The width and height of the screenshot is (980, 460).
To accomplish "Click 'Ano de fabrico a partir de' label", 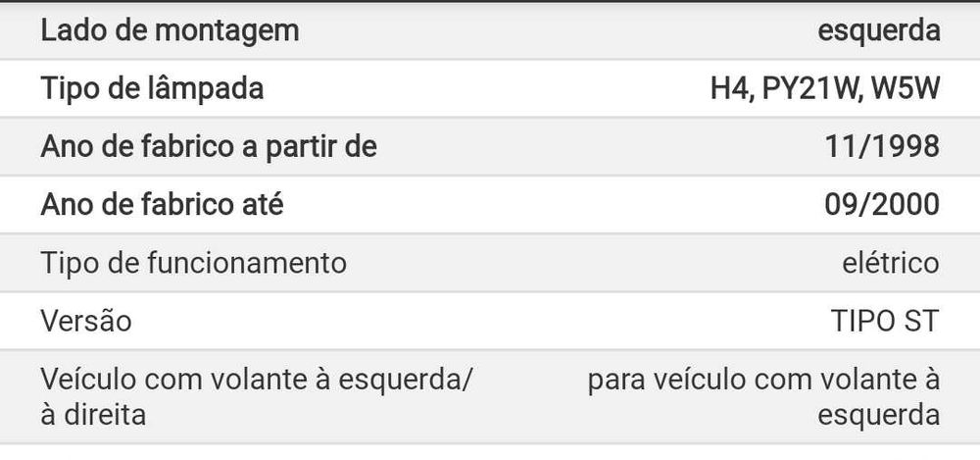I will (208, 147).
